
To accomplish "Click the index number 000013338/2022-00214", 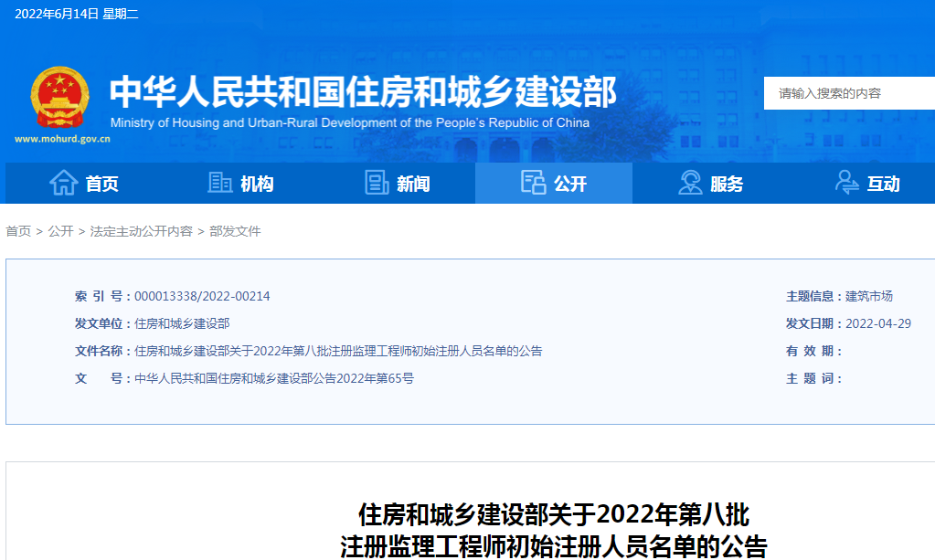I will pos(202,296).
